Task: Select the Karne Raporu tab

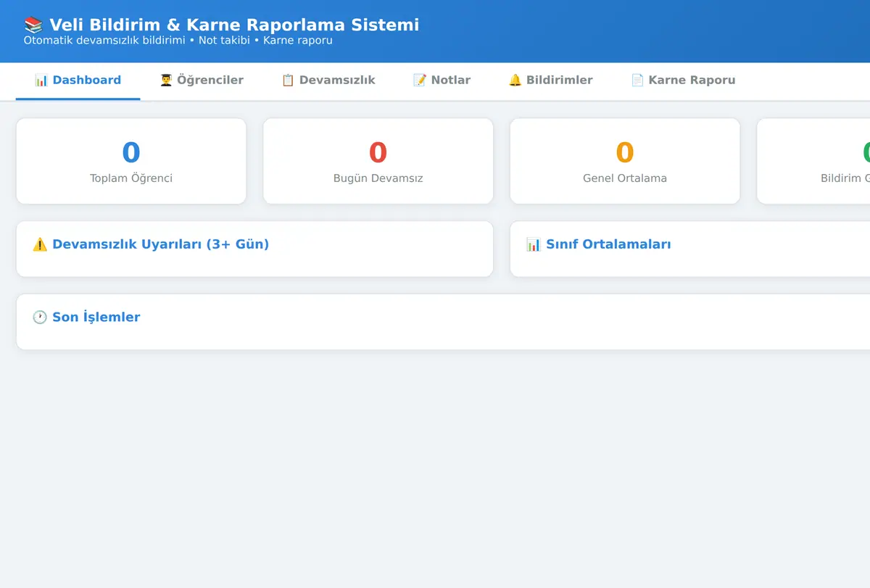Action: [683, 80]
